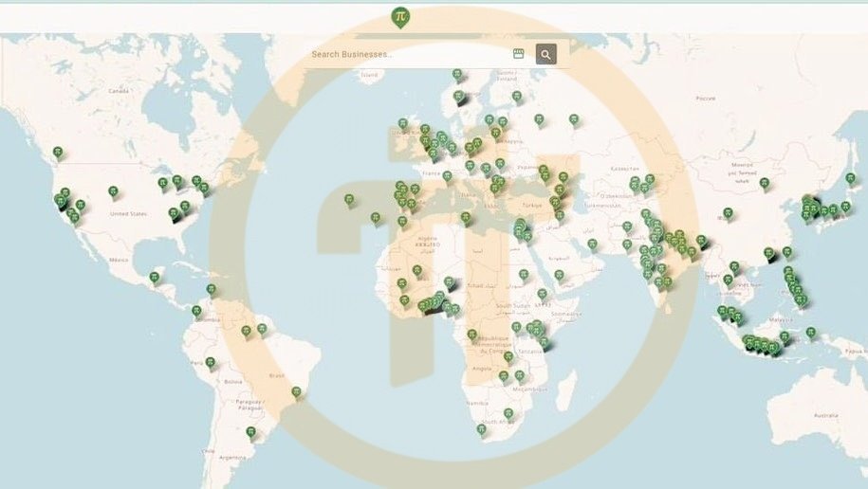Click the magnifier search button
Viewport: 868px width, 489px height.
[545, 54]
